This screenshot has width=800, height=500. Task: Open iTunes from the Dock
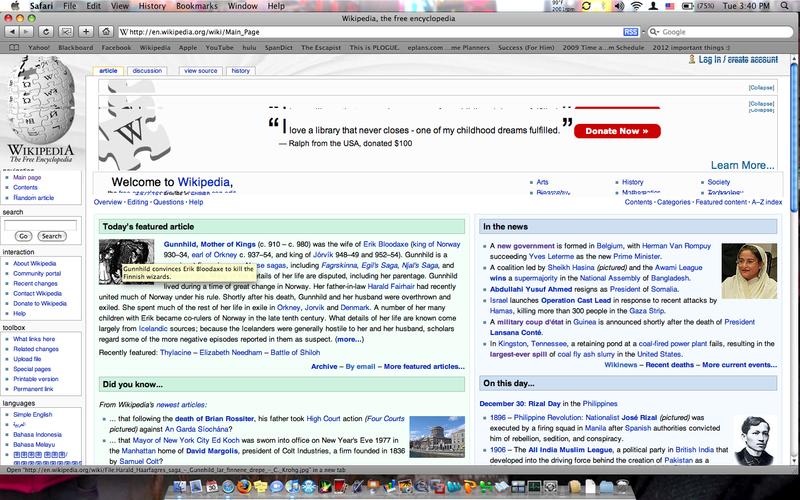[x=292, y=486]
